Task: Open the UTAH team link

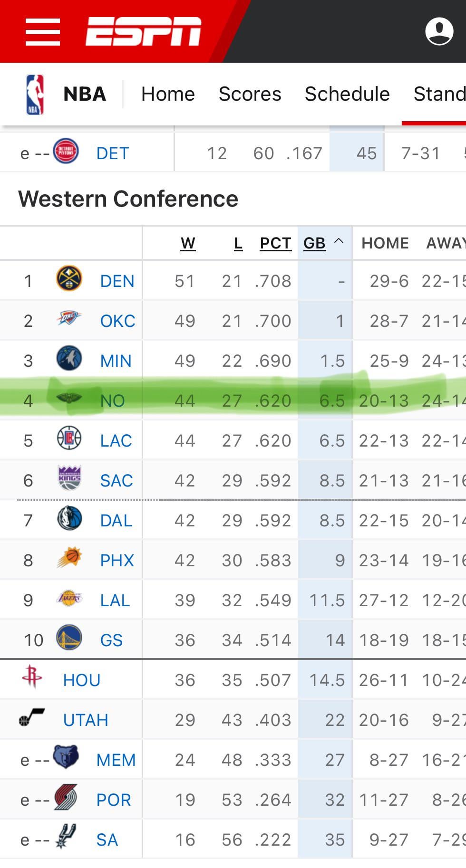Action: [86, 720]
